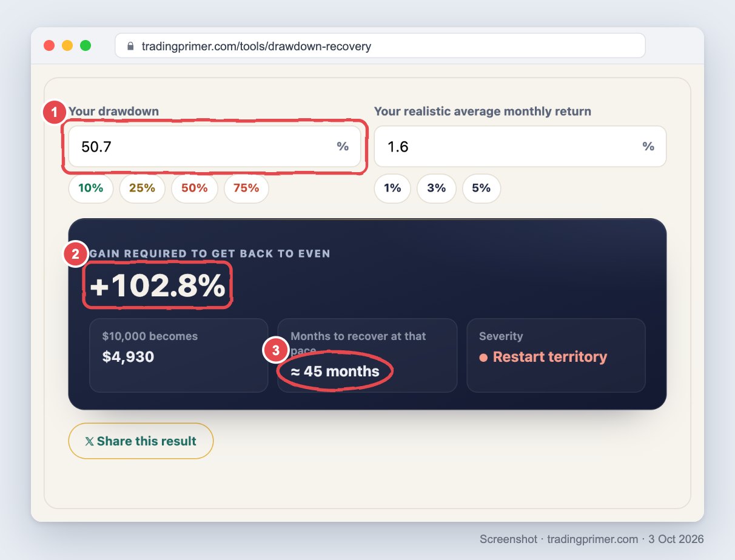Click the GAIN REQUIRED TO GET BACK TO EVEN heading
The width and height of the screenshot is (735, 560).
coord(210,253)
